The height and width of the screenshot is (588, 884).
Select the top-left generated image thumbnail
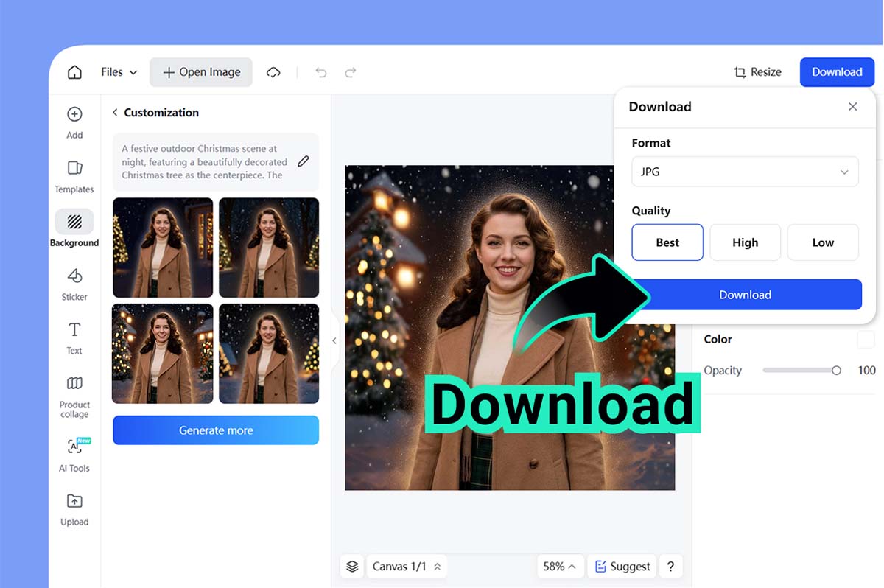tap(162, 248)
